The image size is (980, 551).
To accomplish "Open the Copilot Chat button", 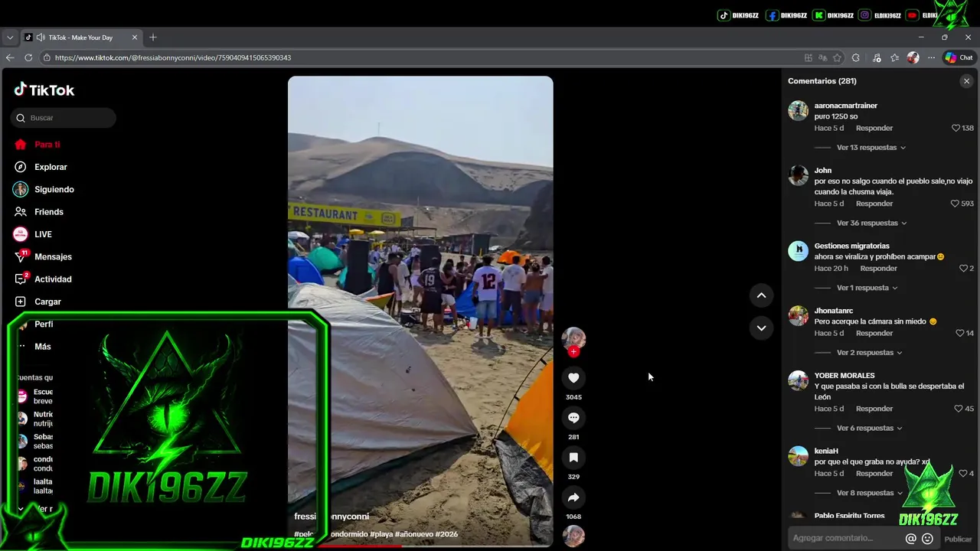I will (x=959, y=57).
